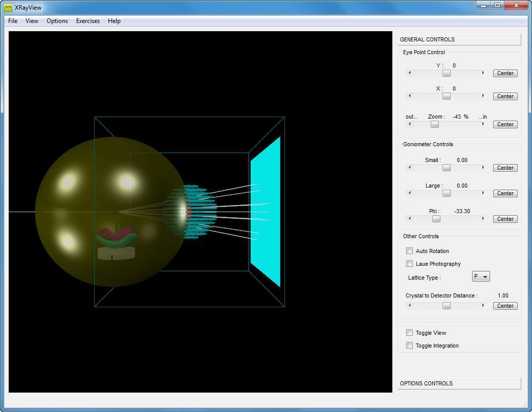Center the Small goniometer angle
The image size is (532, 412).
[x=505, y=168]
